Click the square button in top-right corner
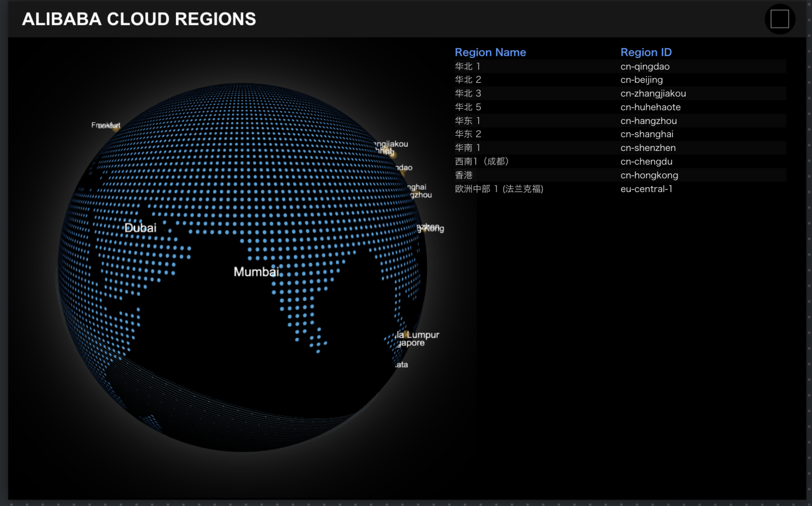The image size is (812, 506). (779, 19)
